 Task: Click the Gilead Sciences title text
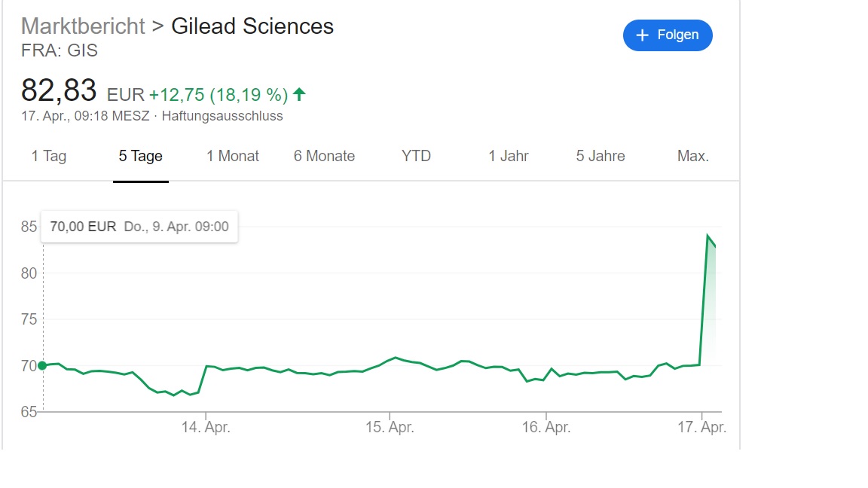(252, 26)
